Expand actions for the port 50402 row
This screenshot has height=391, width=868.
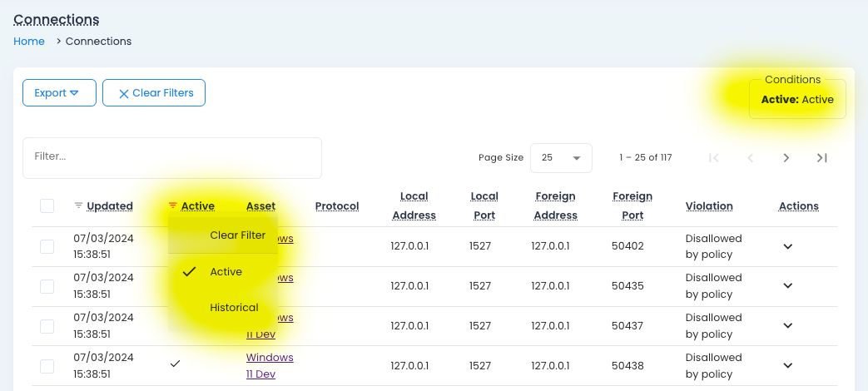point(788,246)
